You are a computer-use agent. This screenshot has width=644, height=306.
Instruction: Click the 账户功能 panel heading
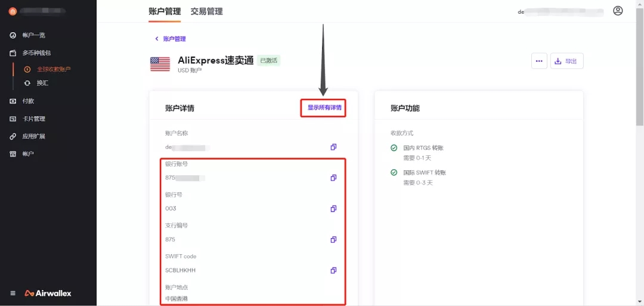pos(405,108)
